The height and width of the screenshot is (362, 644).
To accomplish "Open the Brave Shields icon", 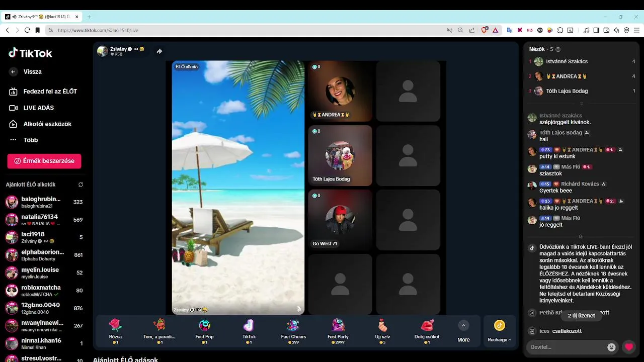I will coord(485,30).
